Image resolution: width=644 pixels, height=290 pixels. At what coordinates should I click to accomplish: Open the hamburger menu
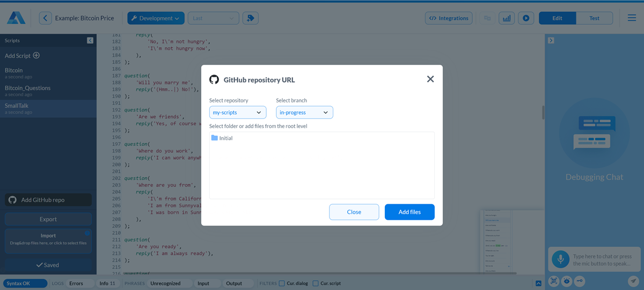[x=632, y=18]
